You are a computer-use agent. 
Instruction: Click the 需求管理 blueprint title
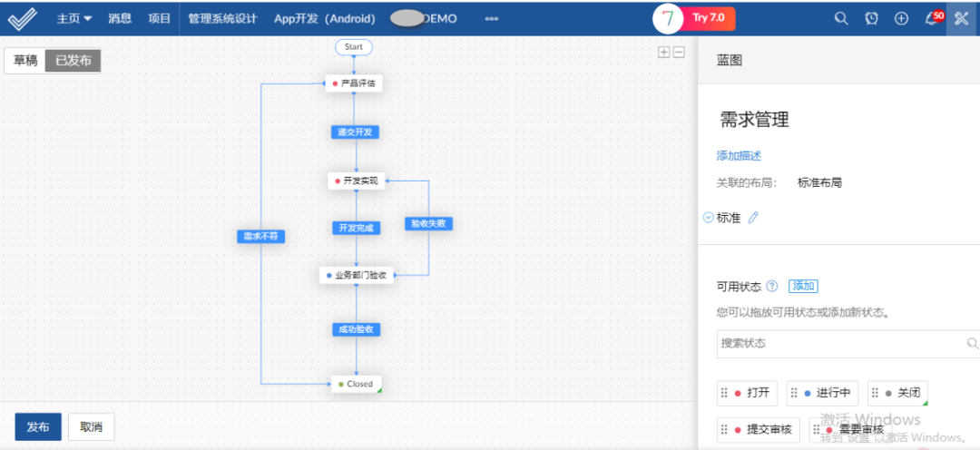pyautogui.click(x=755, y=120)
